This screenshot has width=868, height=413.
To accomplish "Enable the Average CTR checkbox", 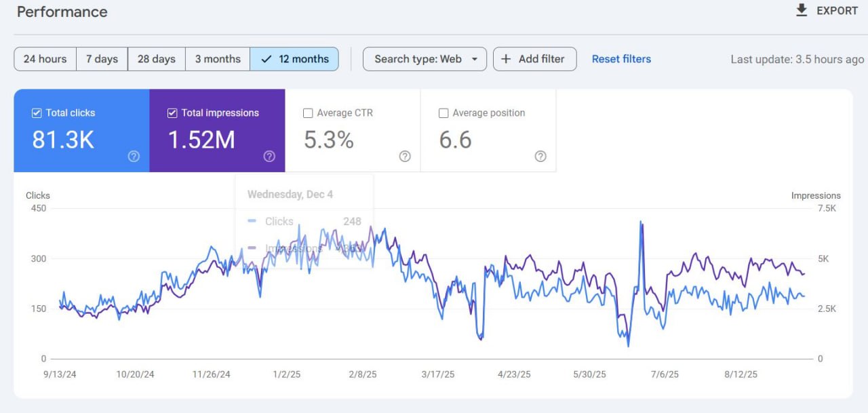I will click(x=308, y=113).
